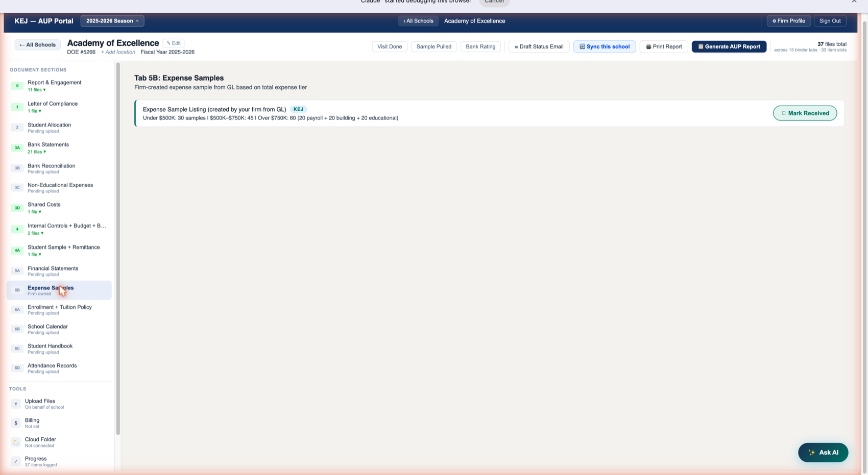Screen dimensions: 868x475
Task: Click the Cloud Folder icon
Action: [x=16, y=442]
